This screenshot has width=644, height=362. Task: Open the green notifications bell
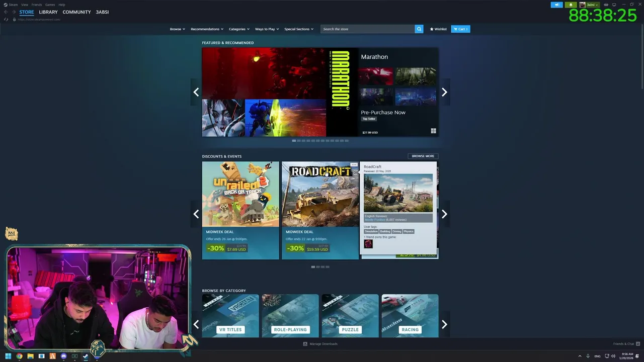(571, 5)
